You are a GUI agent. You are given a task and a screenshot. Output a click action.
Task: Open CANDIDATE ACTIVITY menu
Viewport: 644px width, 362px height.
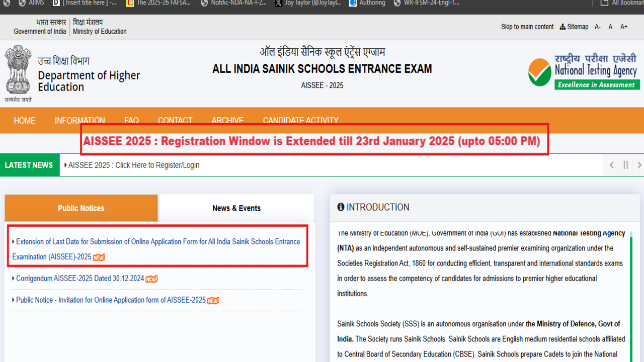point(300,120)
